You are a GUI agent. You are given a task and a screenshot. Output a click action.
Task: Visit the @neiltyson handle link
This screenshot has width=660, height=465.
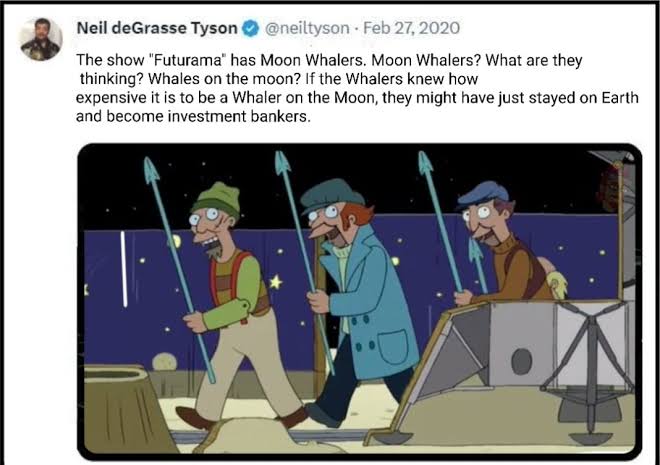307,28
